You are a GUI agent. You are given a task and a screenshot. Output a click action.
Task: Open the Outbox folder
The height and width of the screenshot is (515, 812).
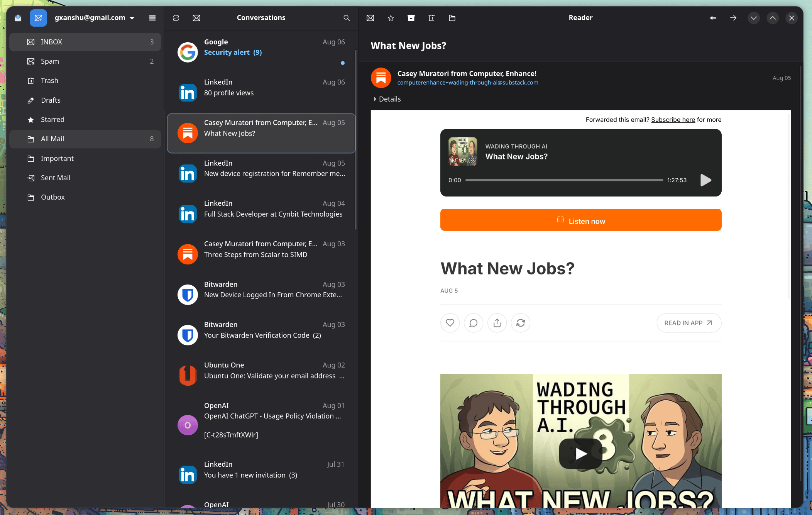(x=85, y=197)
